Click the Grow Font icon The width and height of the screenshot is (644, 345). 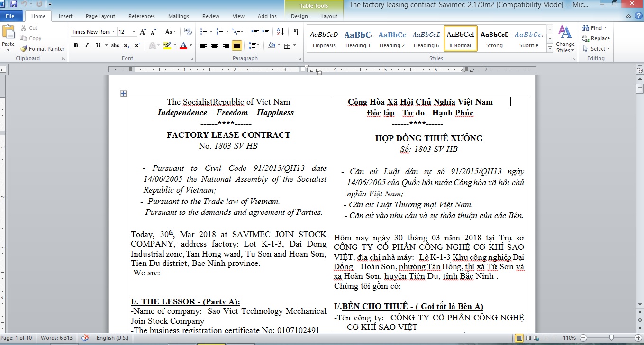coord(143,32)
